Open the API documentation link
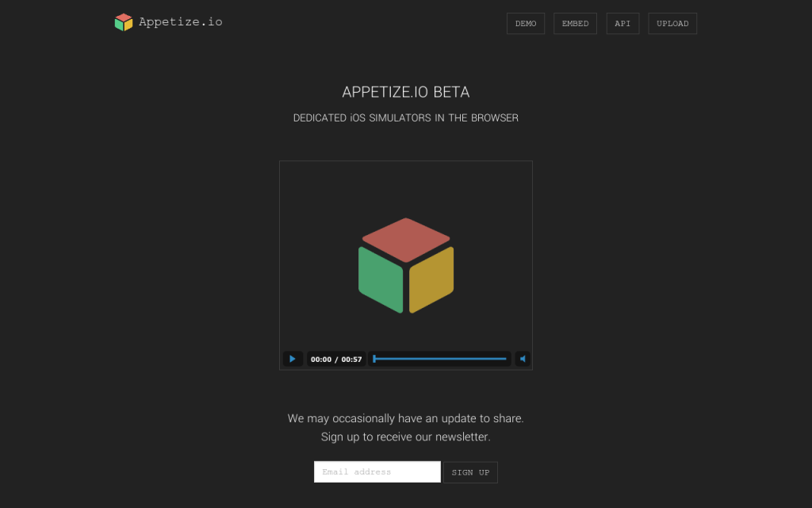This screenshot has height=508, width=812. coord(622,23)
